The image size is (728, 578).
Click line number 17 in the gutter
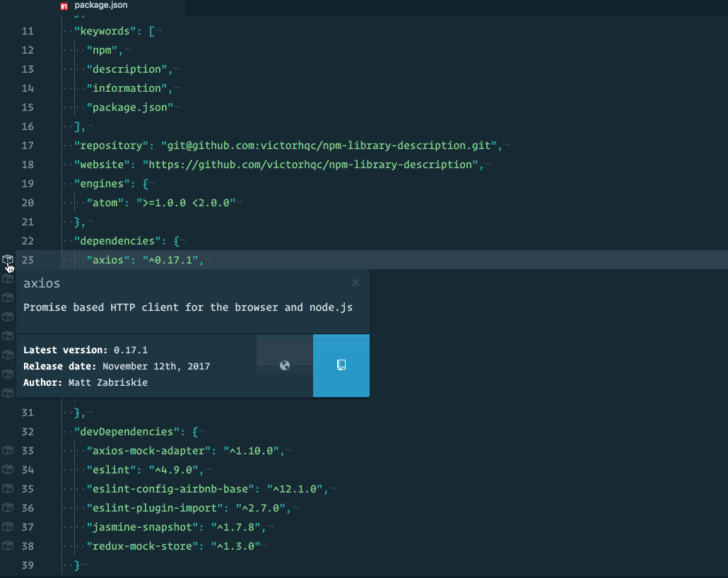coord(28,146)
